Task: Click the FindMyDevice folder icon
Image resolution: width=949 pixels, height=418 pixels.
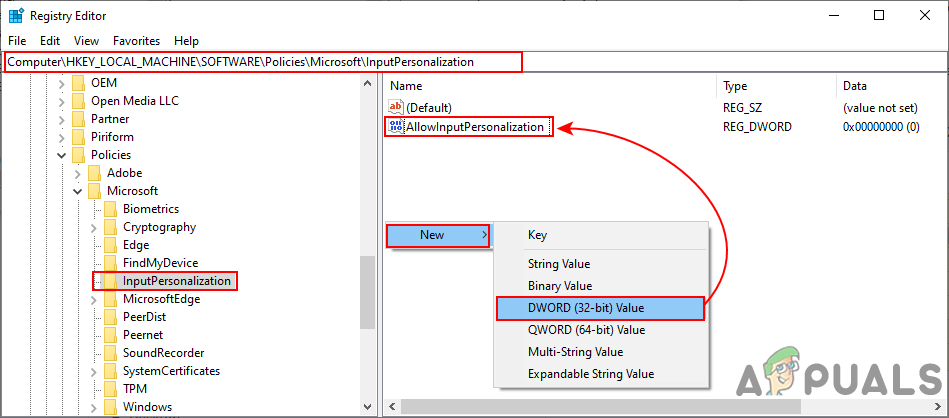Action: point(110,263)
